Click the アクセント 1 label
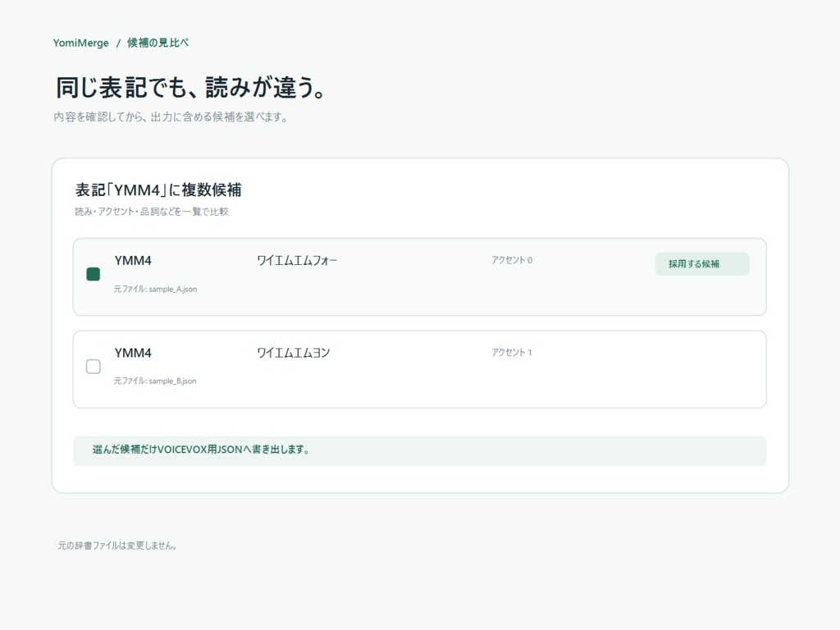The image size is (840, 630). tap(512, 353)
